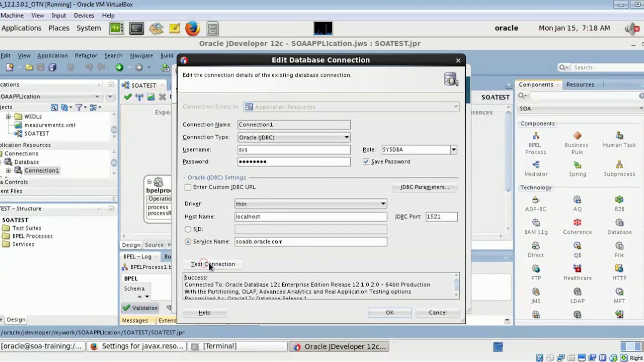Select the SID radio button

(x=188, y=229)
